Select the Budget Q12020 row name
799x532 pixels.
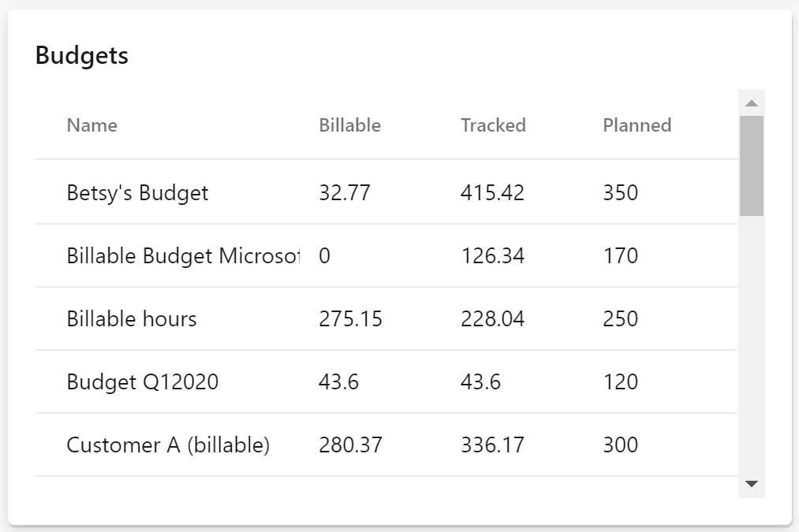143,381
